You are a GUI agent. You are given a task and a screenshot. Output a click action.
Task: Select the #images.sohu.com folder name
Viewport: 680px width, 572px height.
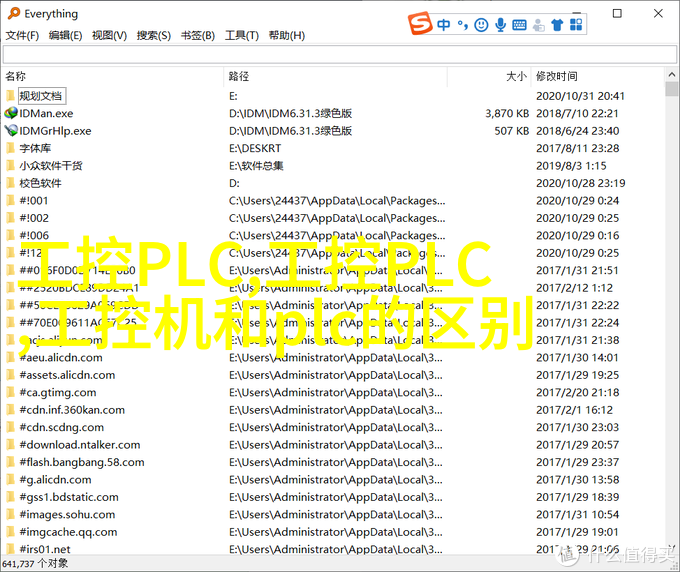coord(67,514)
